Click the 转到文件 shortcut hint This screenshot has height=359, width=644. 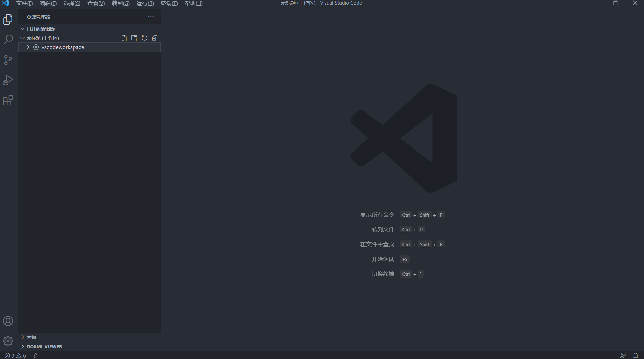coord(383,230)
